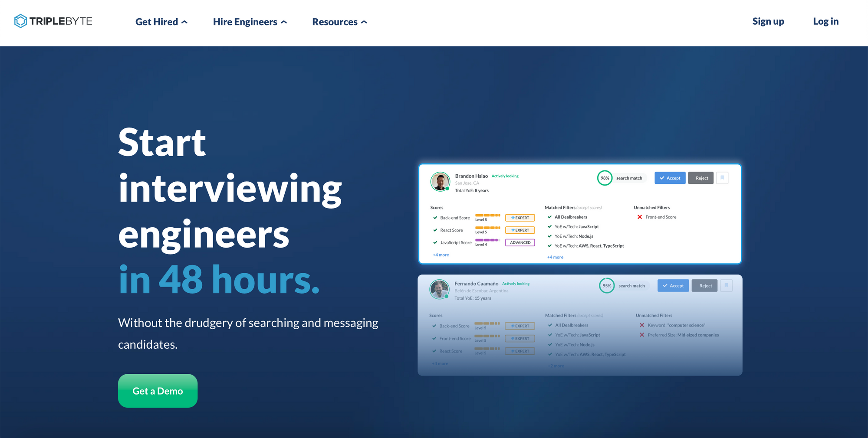This screenshot has height=438, width=868.
Task: Expand the Resources navigation menu
Action: point(339,22)
